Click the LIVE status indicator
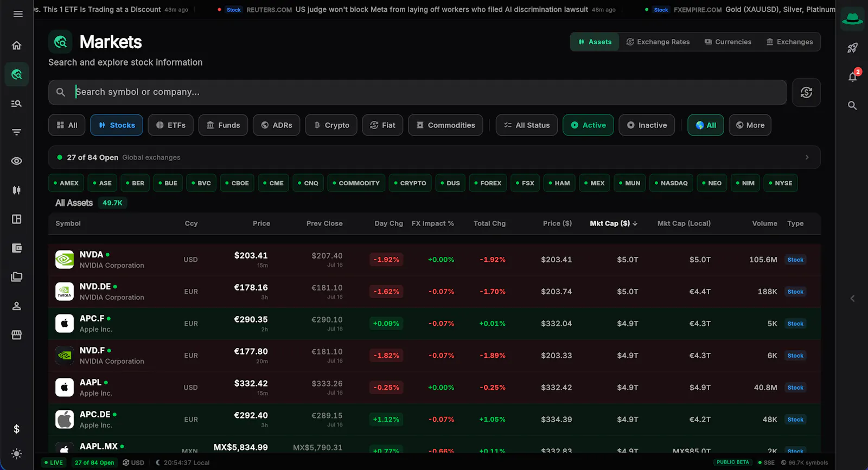Viewport: 868px width, 470px height. click(x=53, y=463)
